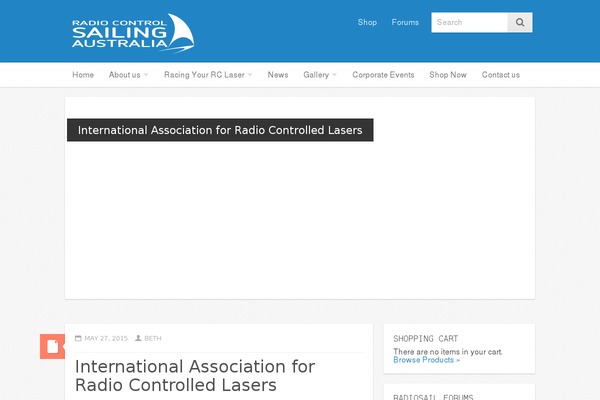
Task: Open the Shop Now menu item
Action: 448,75
